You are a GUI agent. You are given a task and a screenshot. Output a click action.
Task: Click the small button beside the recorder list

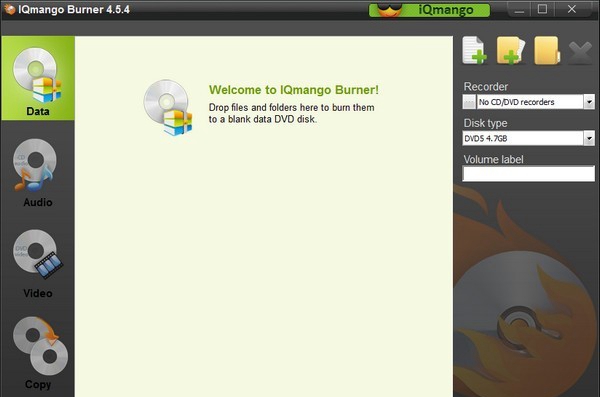coord(469,102)
